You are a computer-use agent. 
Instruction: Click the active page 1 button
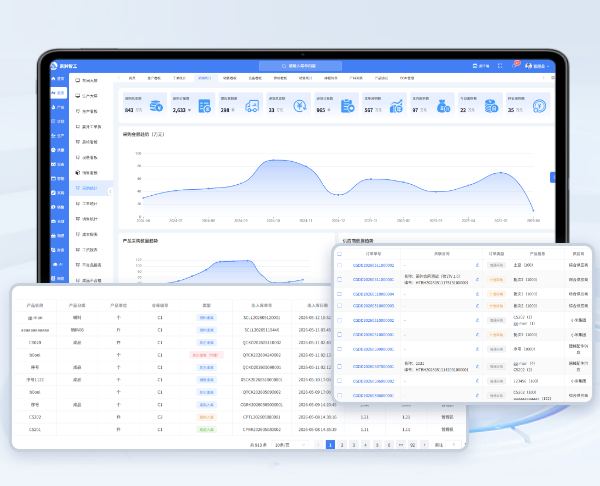(x=330, y=445)
